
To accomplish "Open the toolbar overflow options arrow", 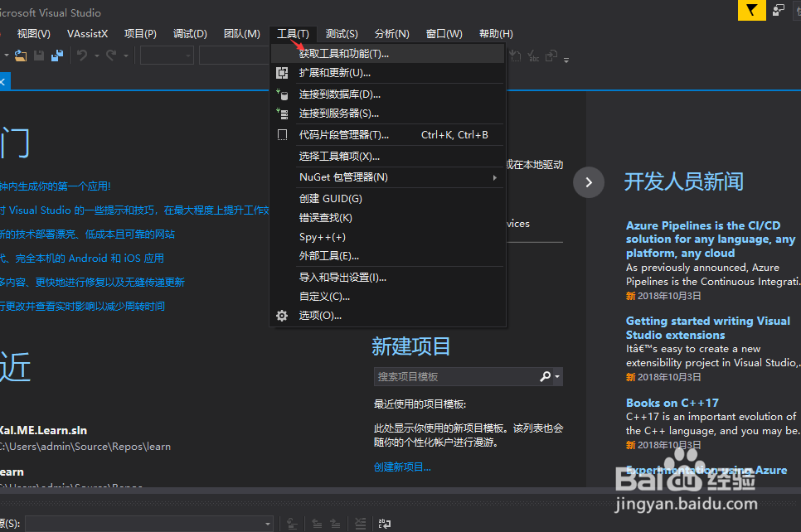I will coord(566,60).
